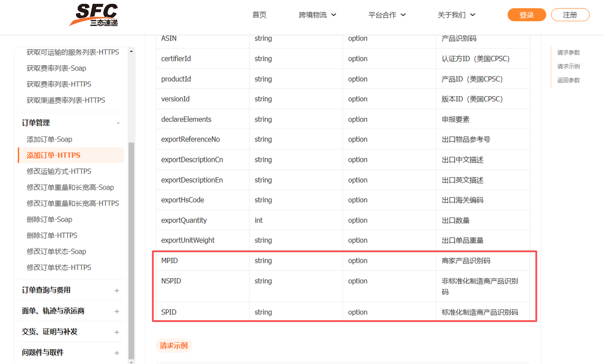This screenshot has width=604, height=364.
Task: Jump to 请求参数 anchor link
Action: [x=569, y=53]
